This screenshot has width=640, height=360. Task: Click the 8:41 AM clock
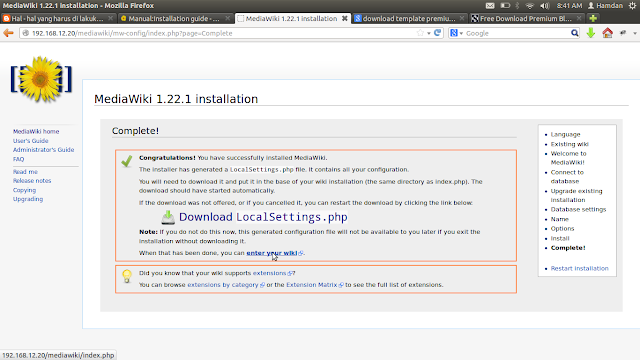pos(569,5)
